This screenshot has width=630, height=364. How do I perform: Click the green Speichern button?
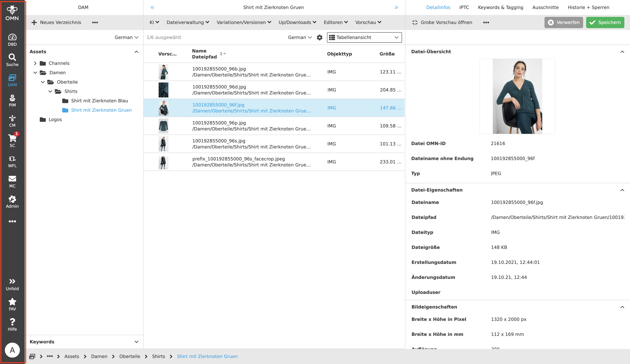(605, 22)
